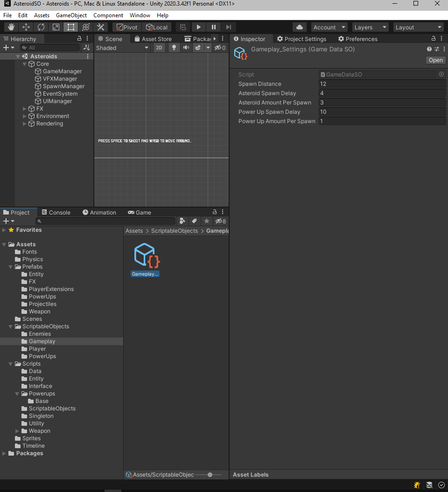Image resolution: width=448 pixels, height=492 pixels.
Task: Toggle scene lighting bulb
Action: click(174, 48)
